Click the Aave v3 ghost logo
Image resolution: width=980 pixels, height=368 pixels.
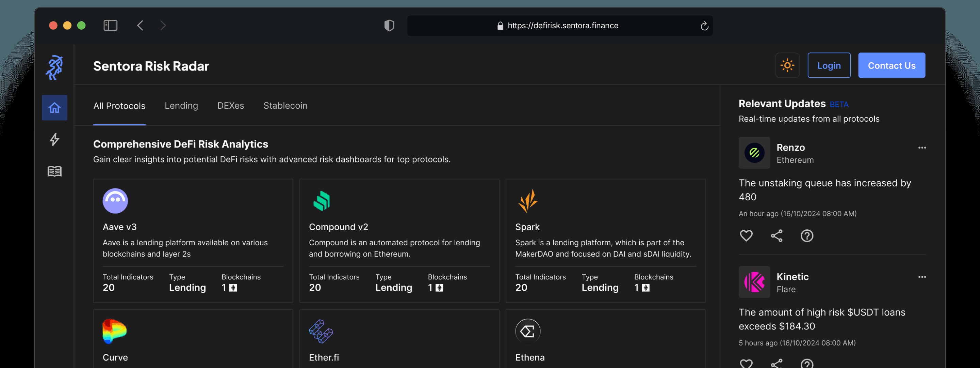coord(115,201)
